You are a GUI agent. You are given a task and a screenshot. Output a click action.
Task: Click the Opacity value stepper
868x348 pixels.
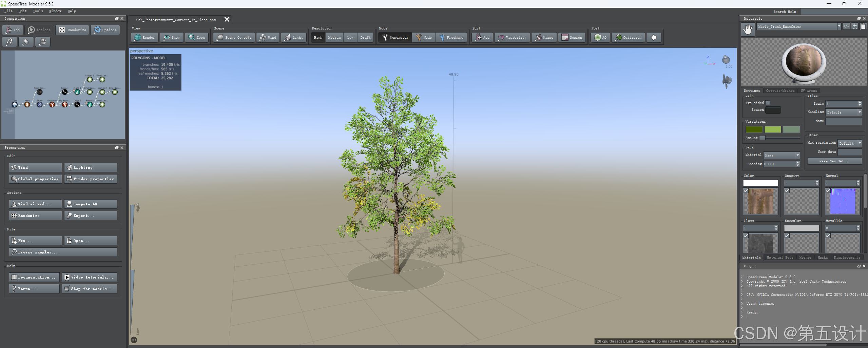817,183
